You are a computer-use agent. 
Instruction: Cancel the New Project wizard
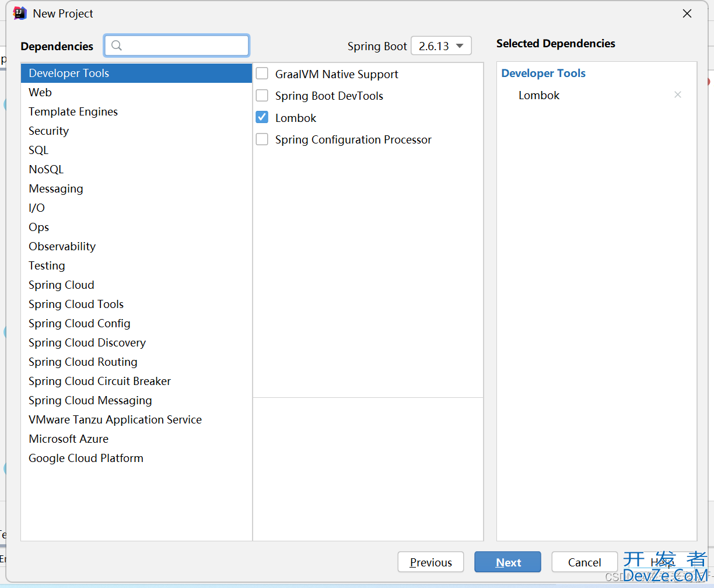pos(584,562)
